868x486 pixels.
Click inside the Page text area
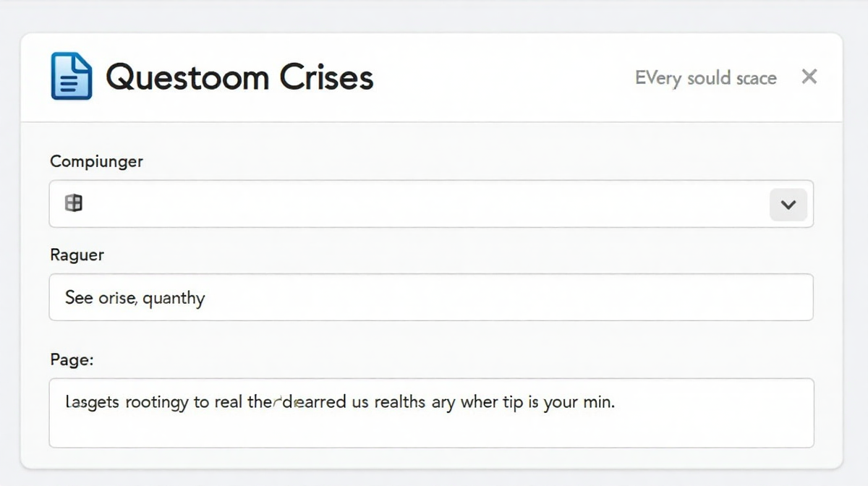431,412
